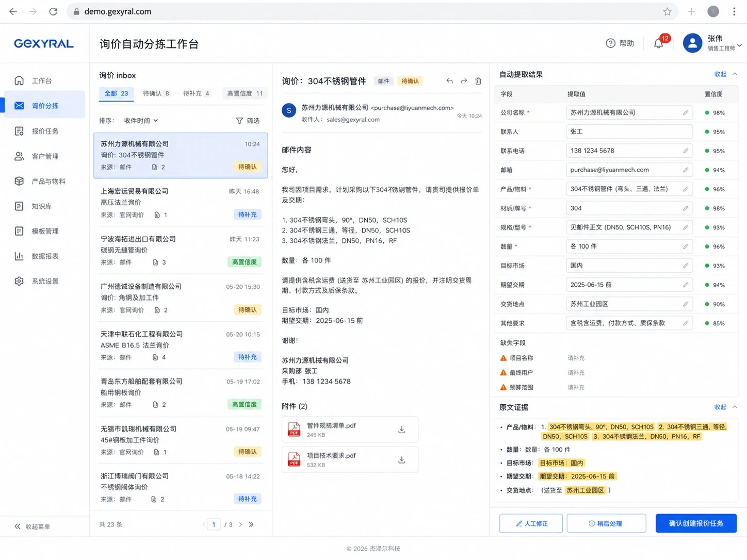
Task: Open 系统设置 in the sidebar
Action: 44,281
